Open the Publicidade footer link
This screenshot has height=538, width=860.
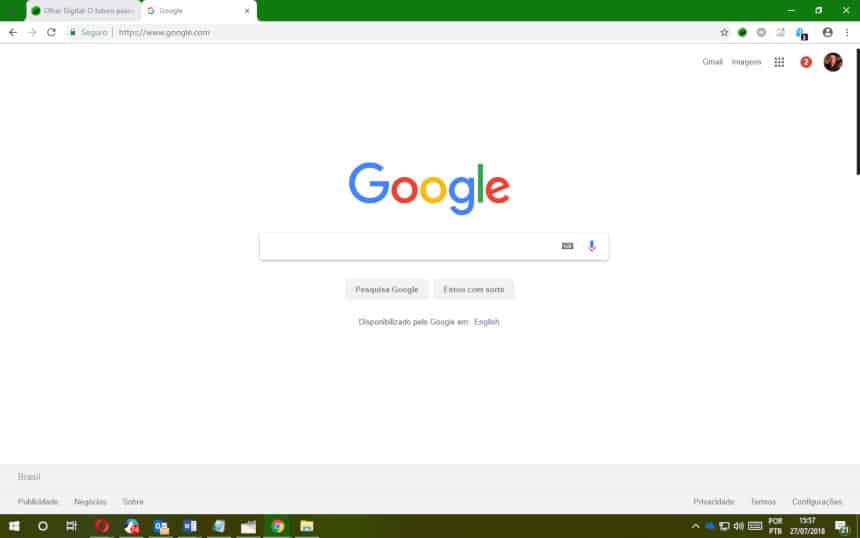(x=38, y=501)
